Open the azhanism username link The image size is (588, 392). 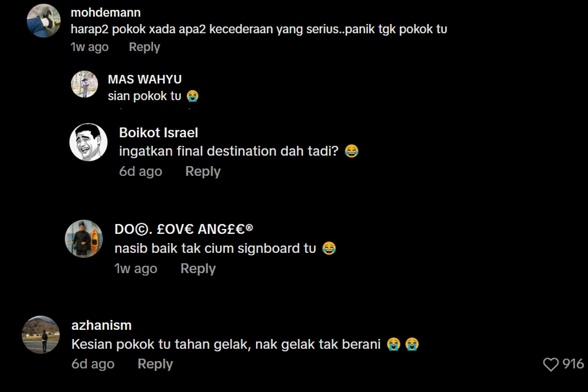coord(101,326)
